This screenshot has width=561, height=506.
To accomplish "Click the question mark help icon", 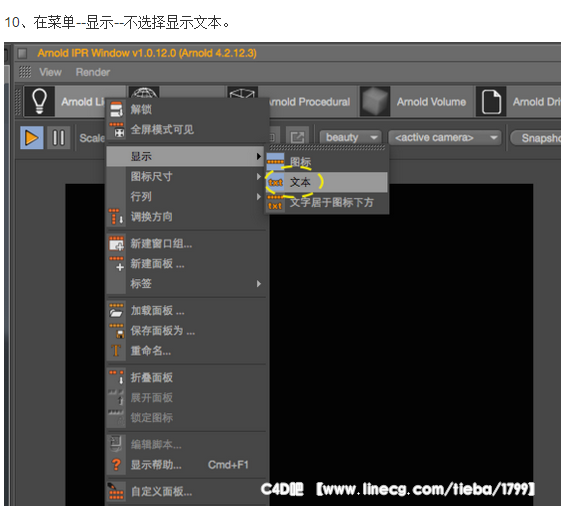I will (116, 465).
